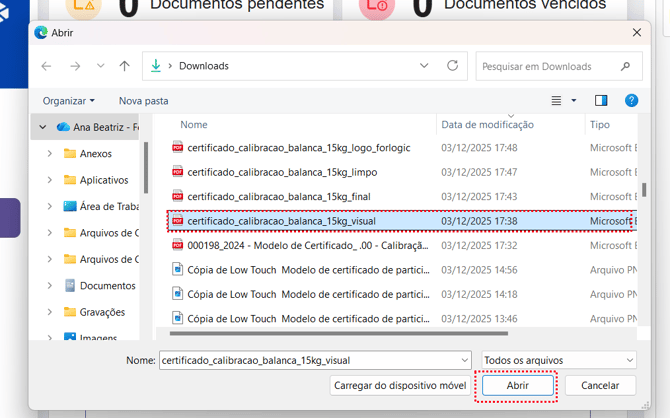
Task: Expand the Anexos folder tree node
Action: pos(50,154)
